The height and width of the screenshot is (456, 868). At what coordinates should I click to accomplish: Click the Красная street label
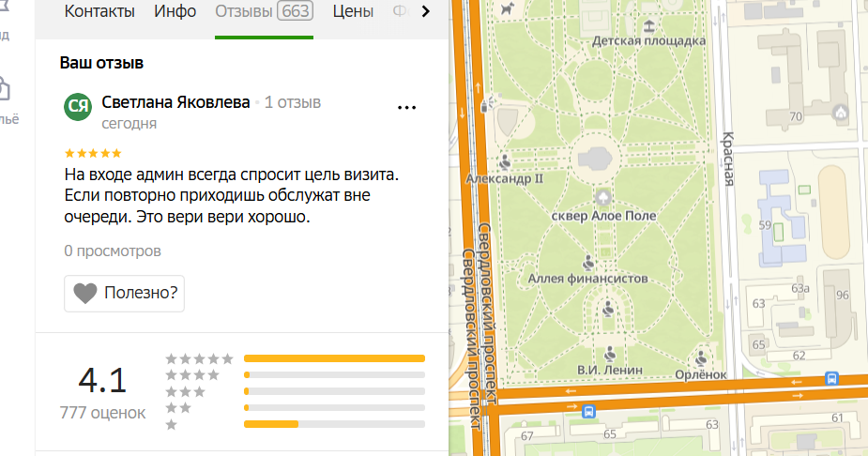click(728, 160)
